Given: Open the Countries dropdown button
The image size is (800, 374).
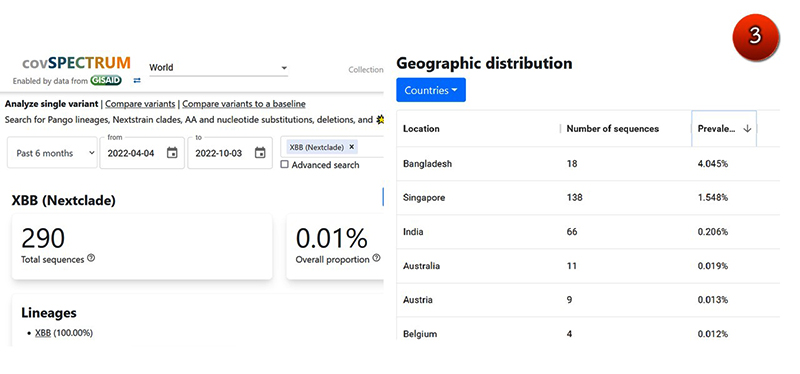Looking at the screenshot, I should point(431,90).
